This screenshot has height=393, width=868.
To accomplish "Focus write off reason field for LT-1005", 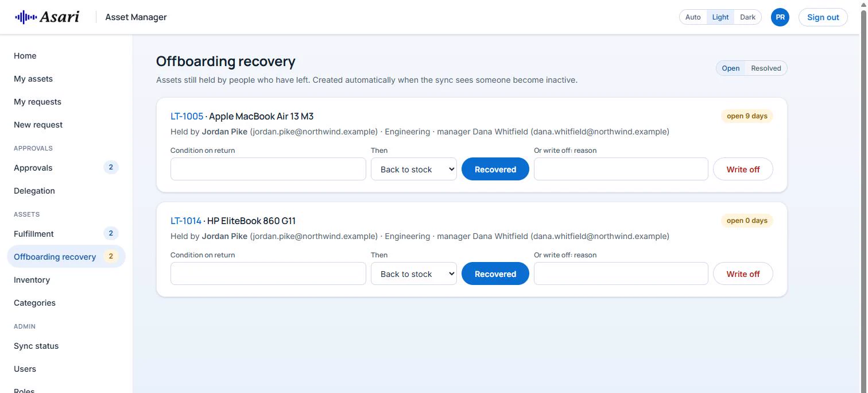I will coord(621,169).
